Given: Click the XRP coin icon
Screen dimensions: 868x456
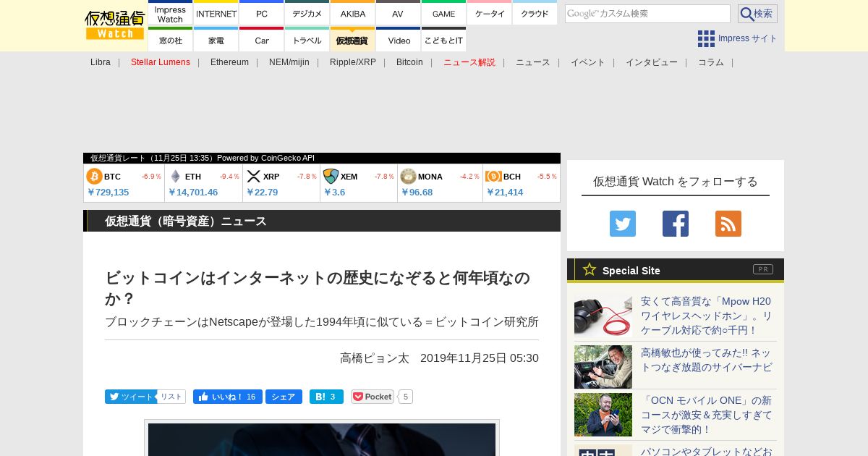Looking at the screenshot, I should [x=253, y=176].
